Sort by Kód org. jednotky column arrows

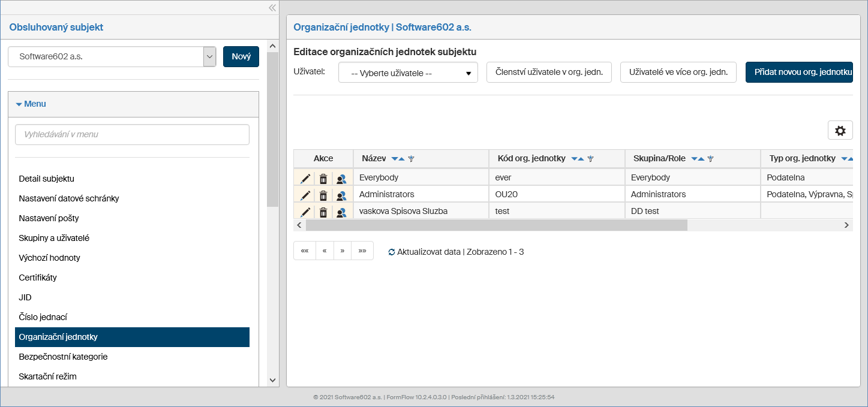577,159
